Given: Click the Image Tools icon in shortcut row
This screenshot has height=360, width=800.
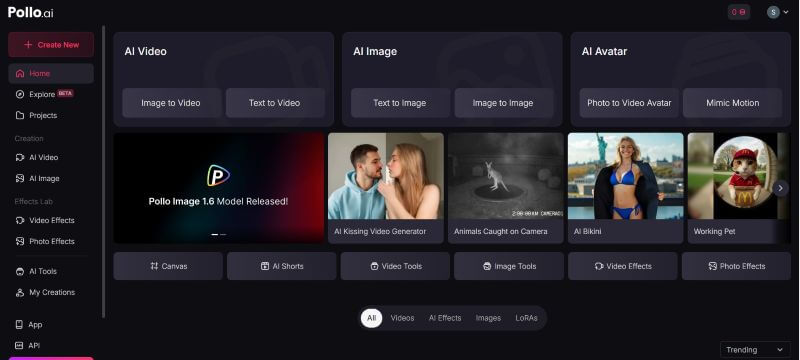Looking at the screenshot, I should [x=487, y=266].
